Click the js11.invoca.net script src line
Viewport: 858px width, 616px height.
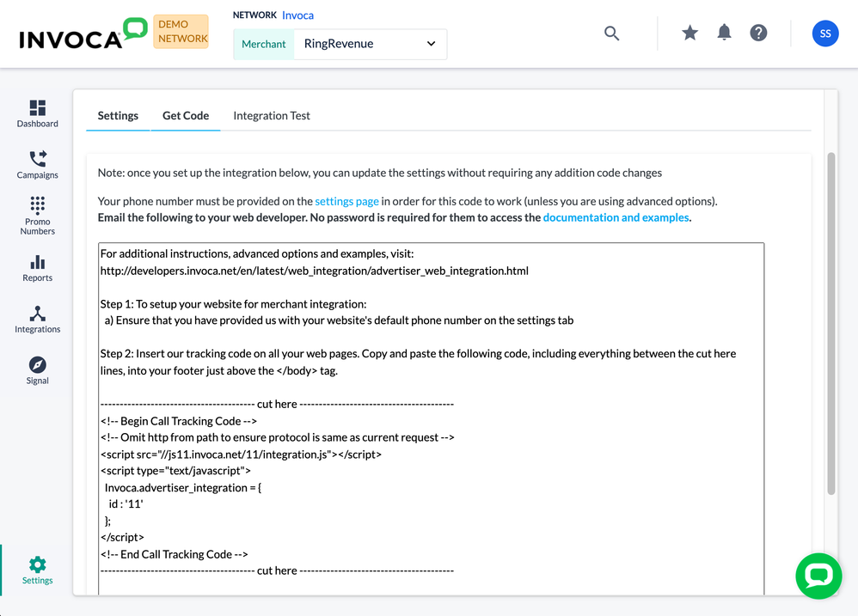(x=241, y=454)
